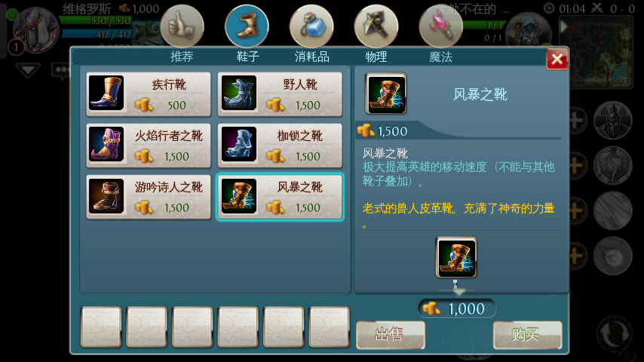The image size is (644, 362).
Task: Click the 出售 sell button
Action: [390, 335]
